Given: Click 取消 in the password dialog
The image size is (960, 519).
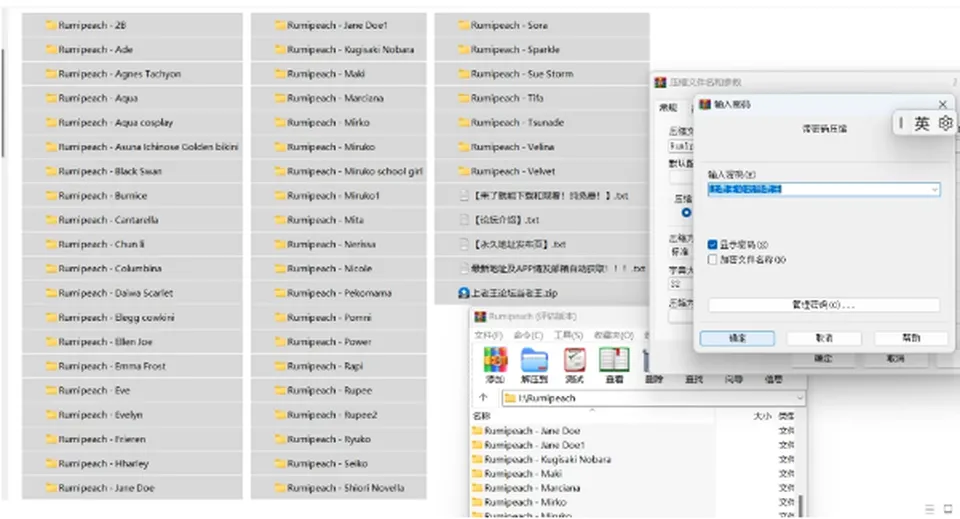Looking at the screenshot, I should click(824, 338).
